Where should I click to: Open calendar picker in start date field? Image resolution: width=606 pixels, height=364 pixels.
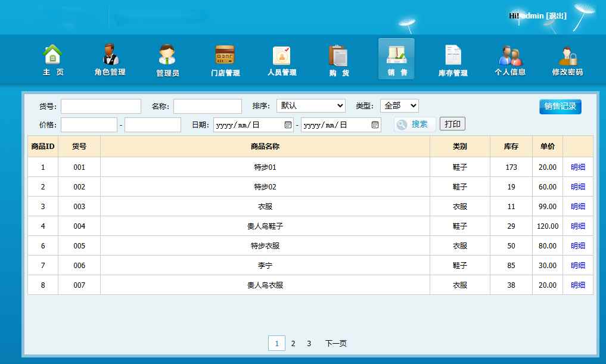pyautogui.click(x=288, y=125)
